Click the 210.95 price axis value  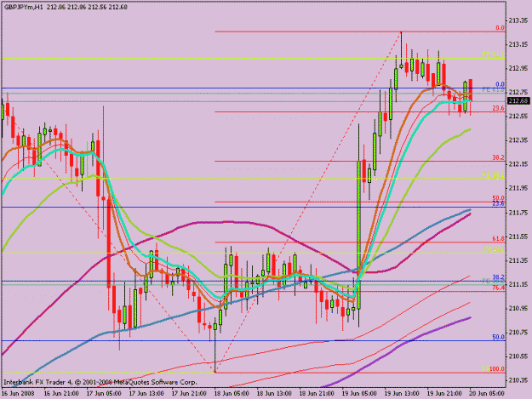pos(518,309)
